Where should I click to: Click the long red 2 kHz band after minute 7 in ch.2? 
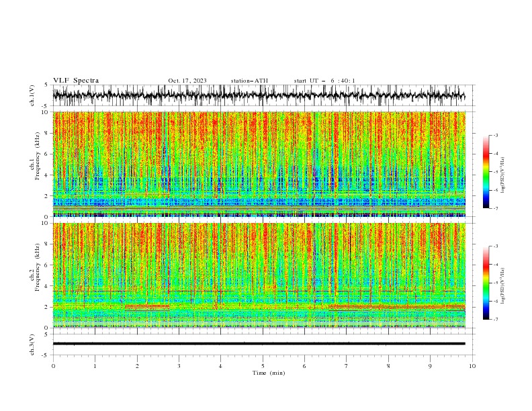[397, 307]
